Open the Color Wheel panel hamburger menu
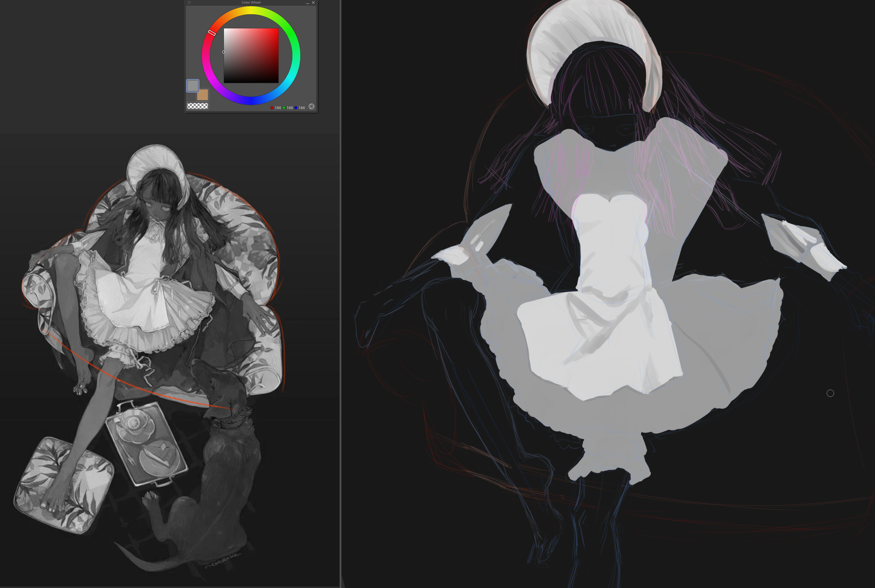Image resolution: width=875 pixels, height=588 pixels. click(189, 3)
